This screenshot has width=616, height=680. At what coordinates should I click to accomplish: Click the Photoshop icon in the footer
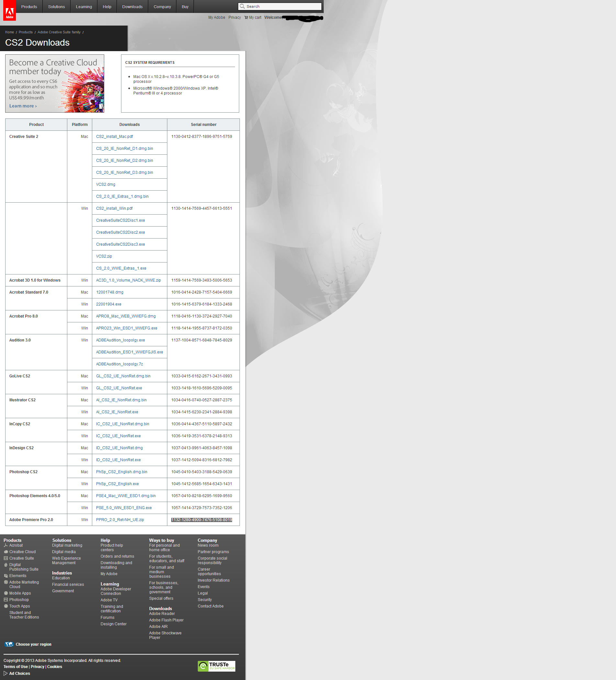tap(6, 600)
